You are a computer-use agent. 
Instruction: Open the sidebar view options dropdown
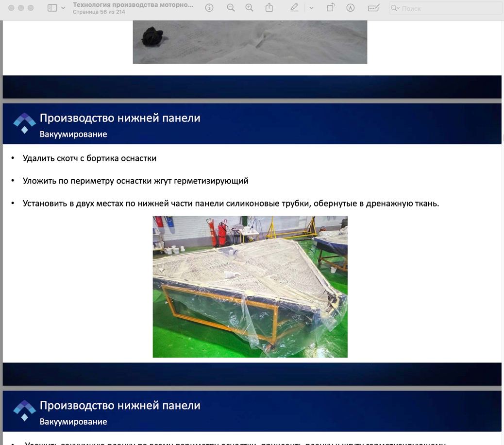tap(63, 8)
